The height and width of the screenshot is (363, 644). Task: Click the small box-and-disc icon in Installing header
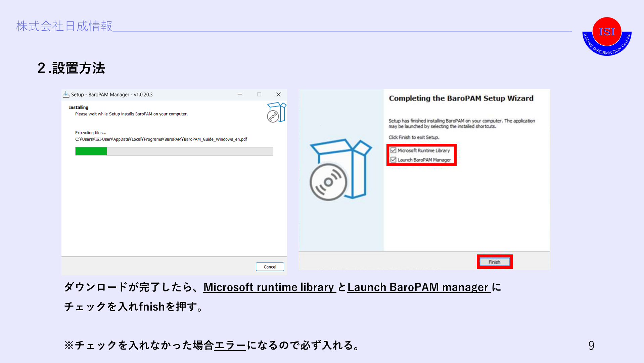click(x=276, y=112)
